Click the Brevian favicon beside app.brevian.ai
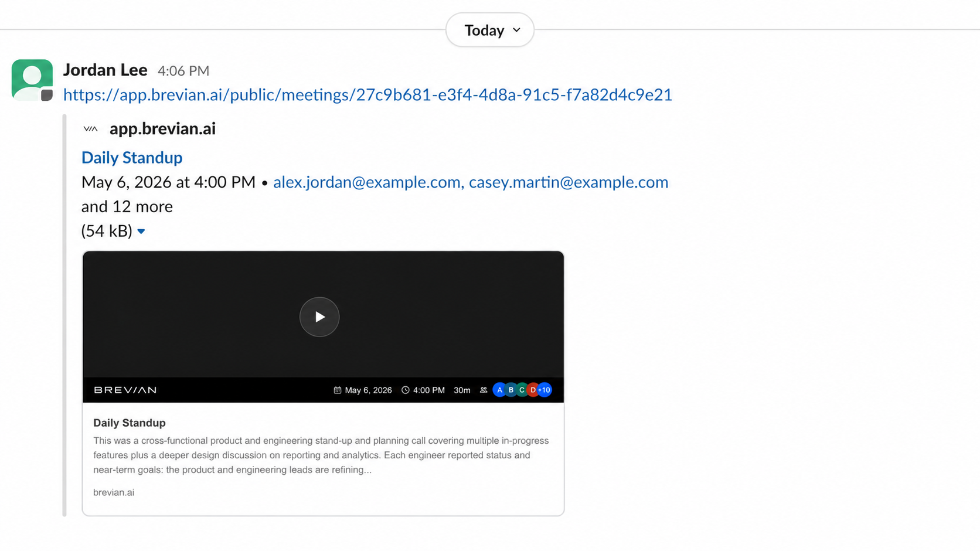This screenshot has height=551, width=980. 90,129
